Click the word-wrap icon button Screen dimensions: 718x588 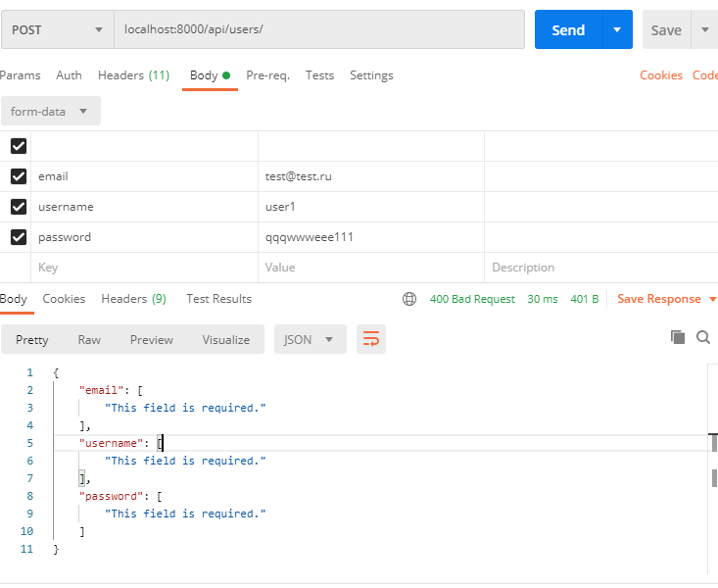click(x=371, y=339)
